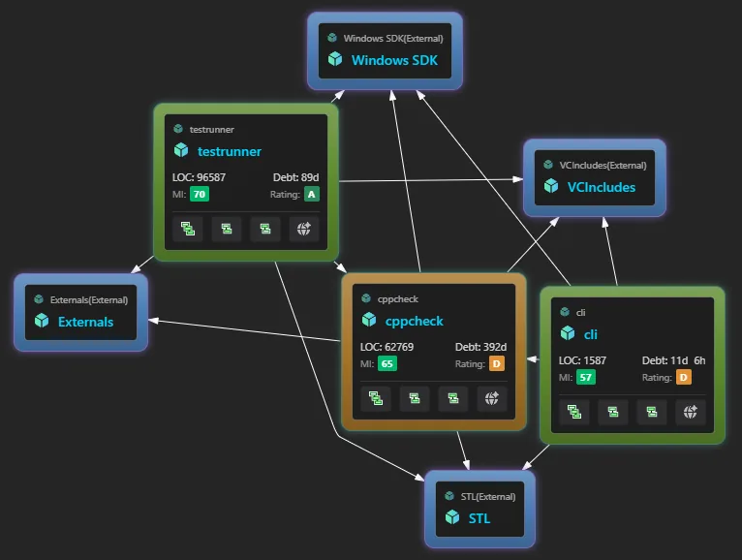
Task: Open the cppcheck project title link
Action: click(414, 321)
